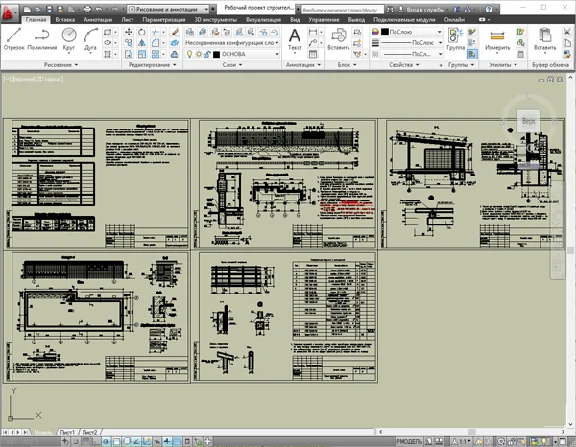Select the Отрезок line tool
The width and height of the screenshot is (576, 447).
[x=14, y=39]
